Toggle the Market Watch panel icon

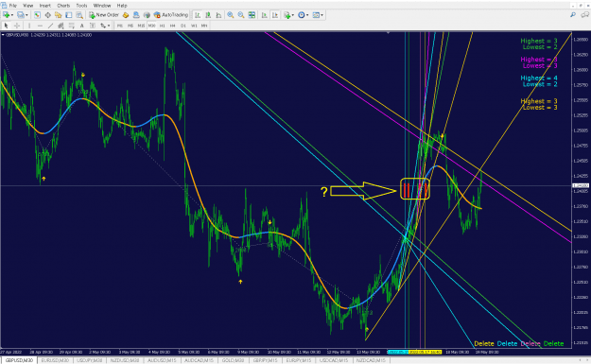pyautogui.click(x=37, y=15)
